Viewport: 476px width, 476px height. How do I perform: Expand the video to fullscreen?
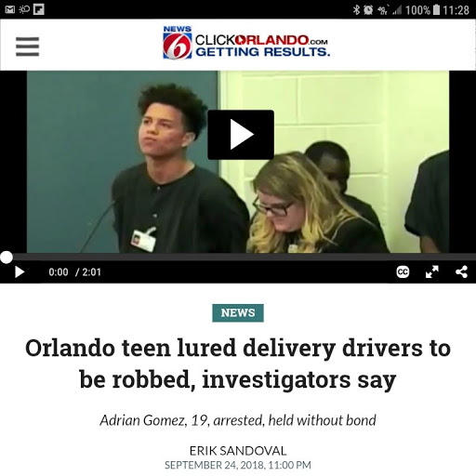point(432,271)
